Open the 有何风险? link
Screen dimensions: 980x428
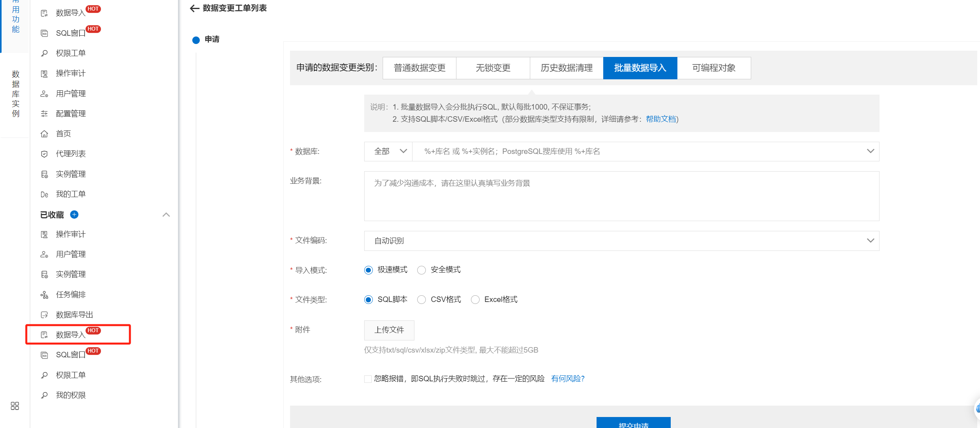568,379
